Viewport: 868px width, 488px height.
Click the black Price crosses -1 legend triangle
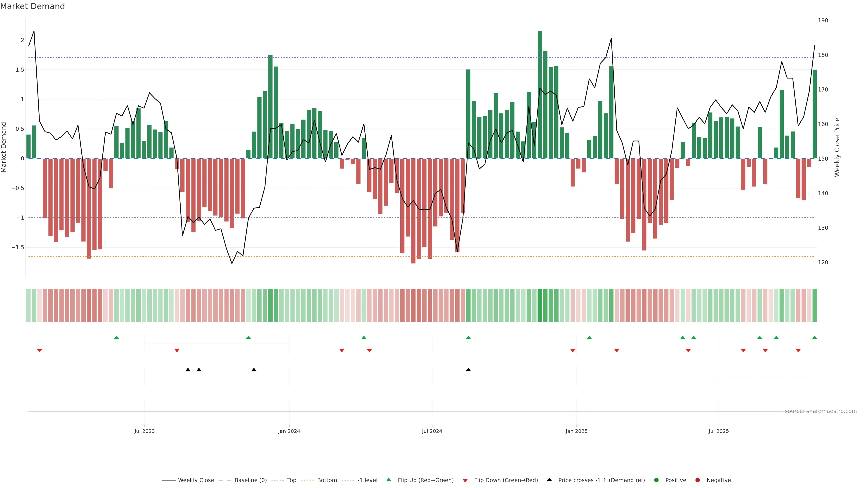(549, 480)
